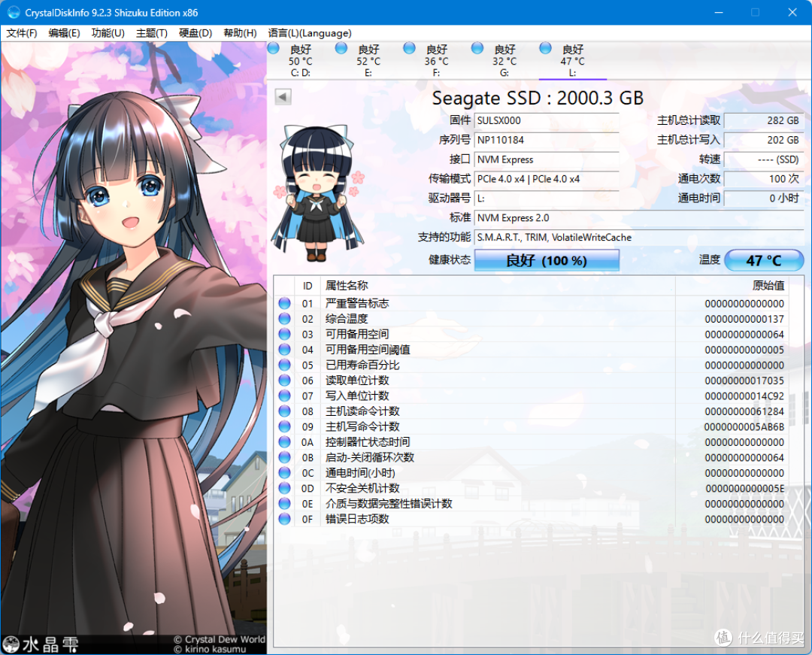Click the status orb for drive C: D:

(274, 48)
